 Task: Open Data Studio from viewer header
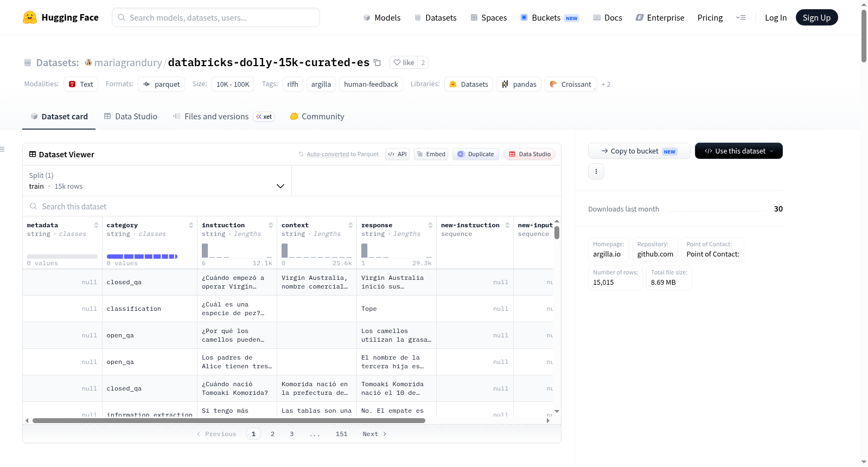[529, 154]
